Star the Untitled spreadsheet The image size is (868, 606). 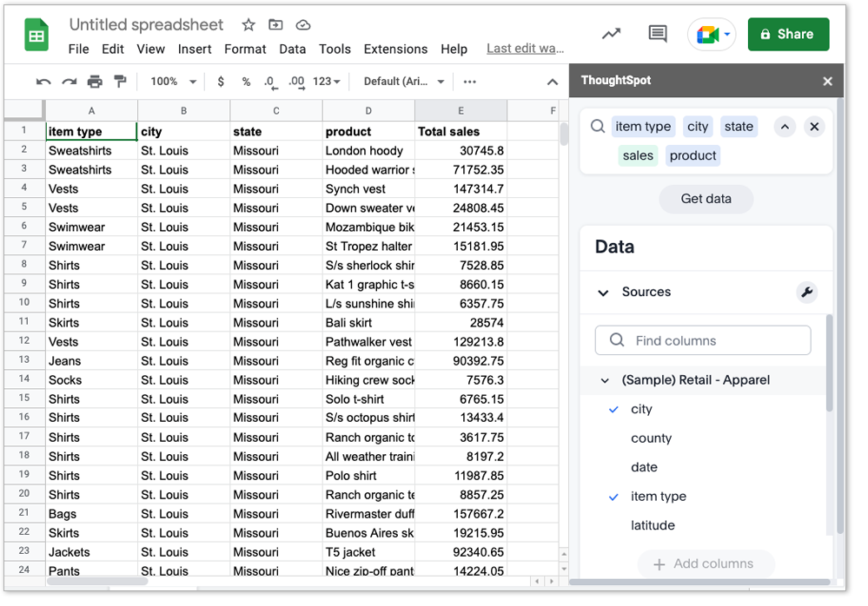pyautogui.click(x=249, y=24)
